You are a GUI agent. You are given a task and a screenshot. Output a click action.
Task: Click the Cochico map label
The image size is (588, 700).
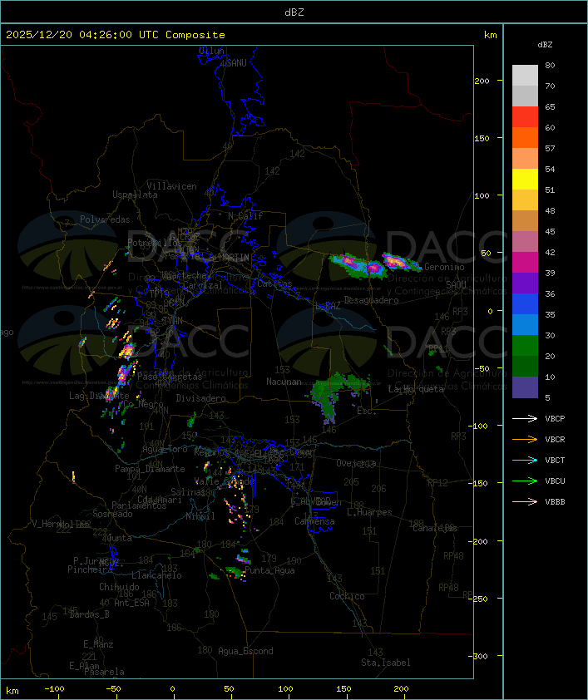[x=347, y=596]
